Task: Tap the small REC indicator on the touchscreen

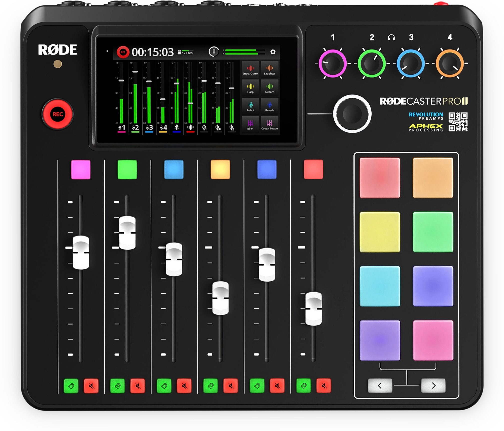Action: (123, 52)
